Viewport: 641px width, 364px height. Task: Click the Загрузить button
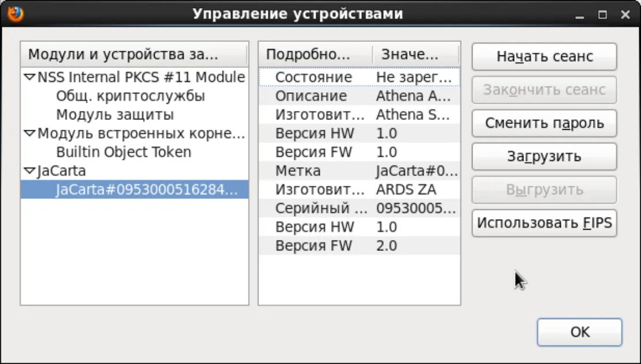click(544, 156)
